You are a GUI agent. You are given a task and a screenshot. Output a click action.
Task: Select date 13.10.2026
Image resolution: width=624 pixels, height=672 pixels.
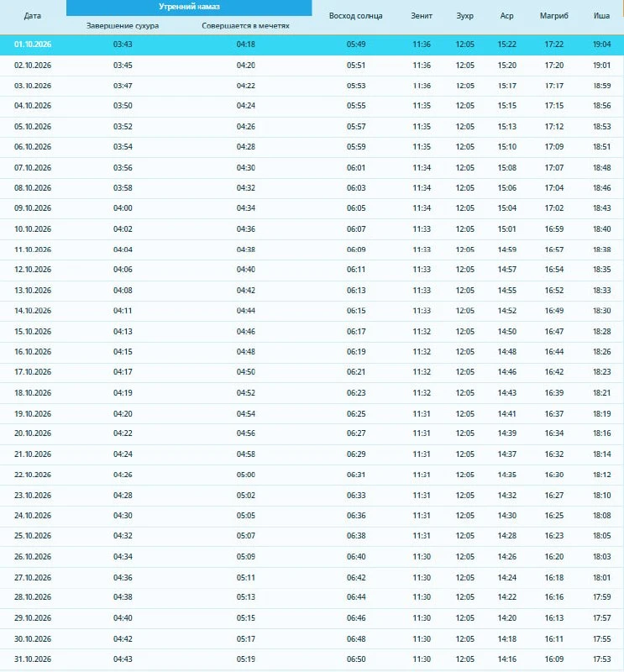(x=33, y=290)
